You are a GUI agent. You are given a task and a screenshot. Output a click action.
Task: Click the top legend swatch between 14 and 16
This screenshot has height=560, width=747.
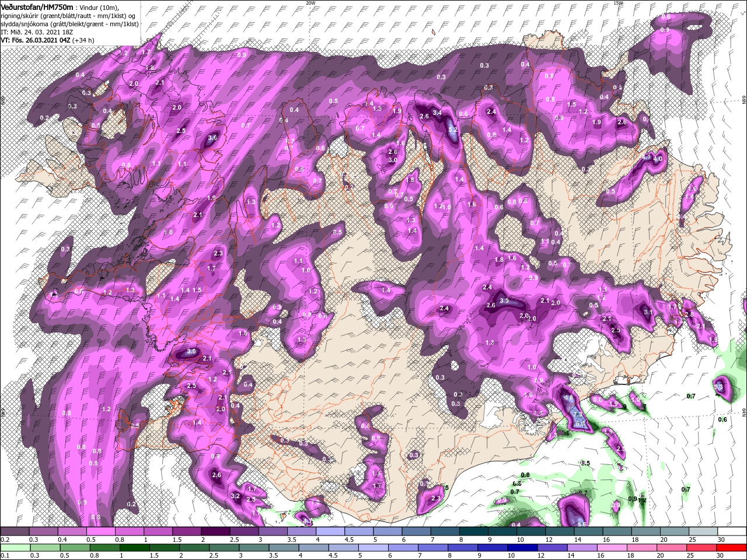click(589, 531)
